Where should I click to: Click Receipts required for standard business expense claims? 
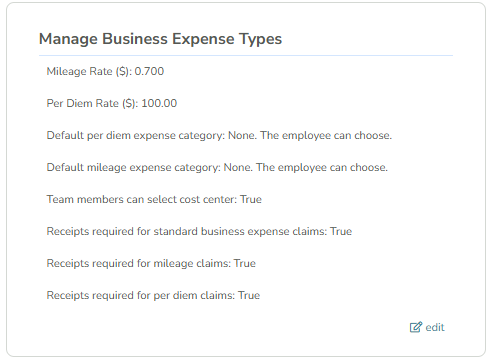coord(199,231)
